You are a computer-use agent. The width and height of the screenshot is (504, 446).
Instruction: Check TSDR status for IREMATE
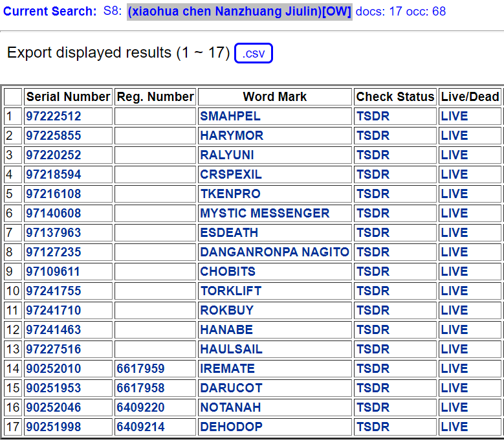click(373, 368)
